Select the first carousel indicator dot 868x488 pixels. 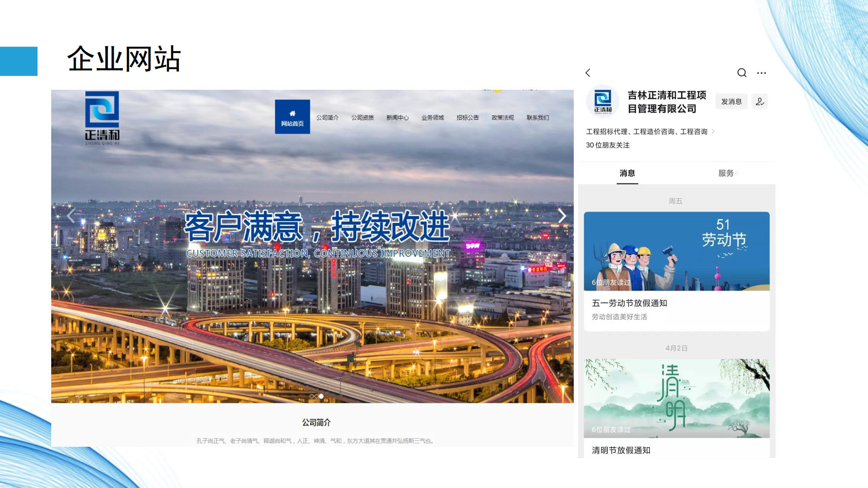(x=311, y=396)
